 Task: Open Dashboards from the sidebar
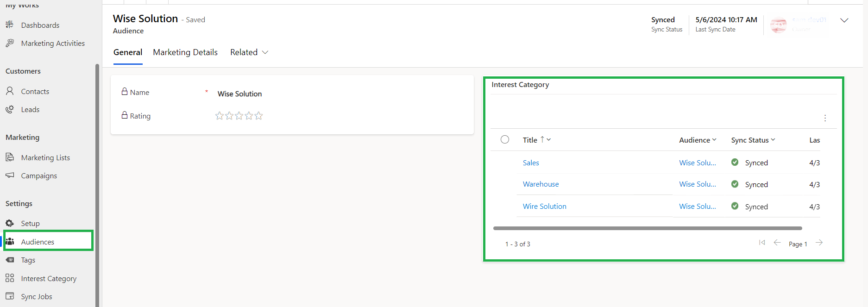(40, 25)
